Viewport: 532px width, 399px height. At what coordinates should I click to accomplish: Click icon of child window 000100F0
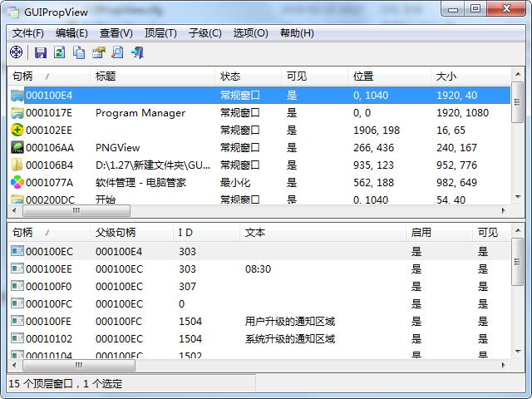(x=17, y=286)
